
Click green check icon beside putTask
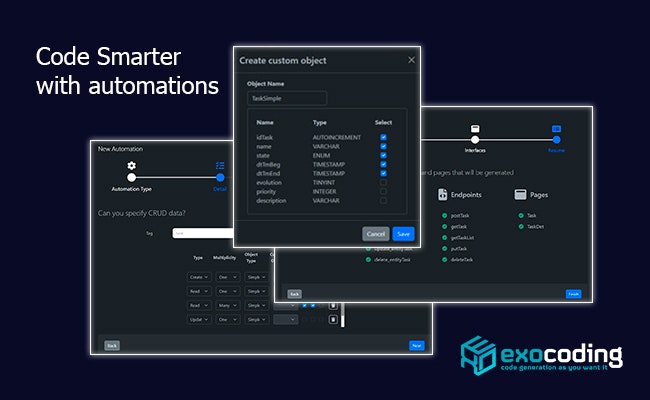[444, 249]
